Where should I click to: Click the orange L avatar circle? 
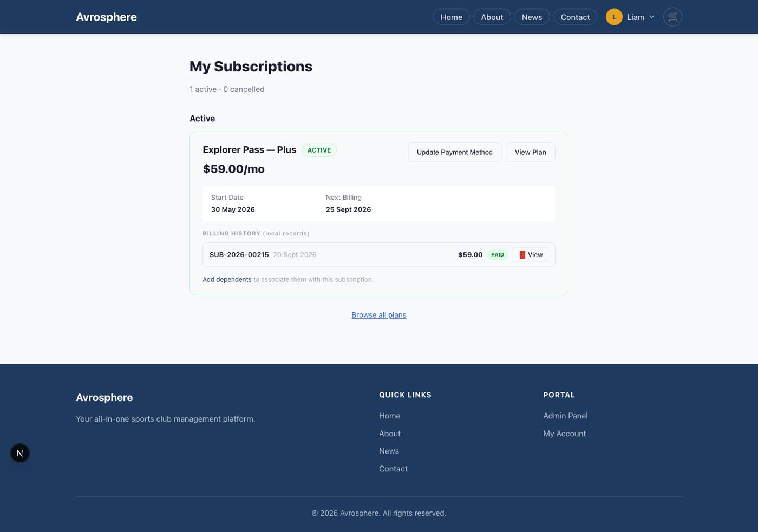point(614,17)
